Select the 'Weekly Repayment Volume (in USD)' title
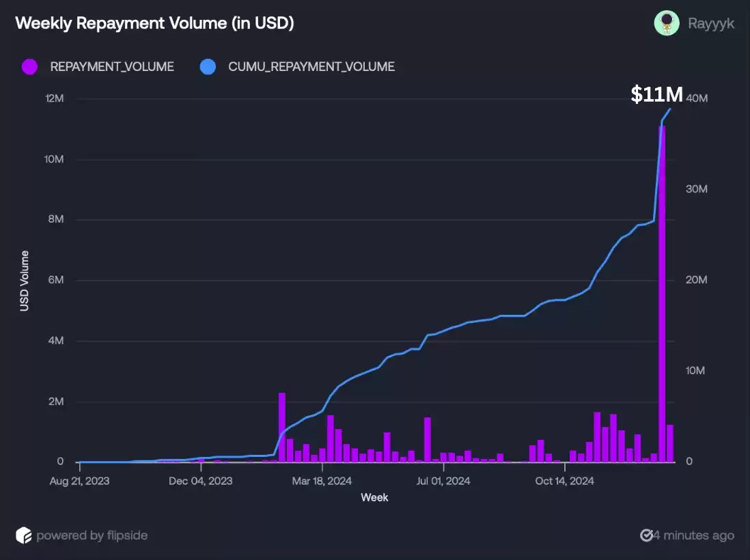Screen dimensions: 750x560 click(x=154, y=23)
